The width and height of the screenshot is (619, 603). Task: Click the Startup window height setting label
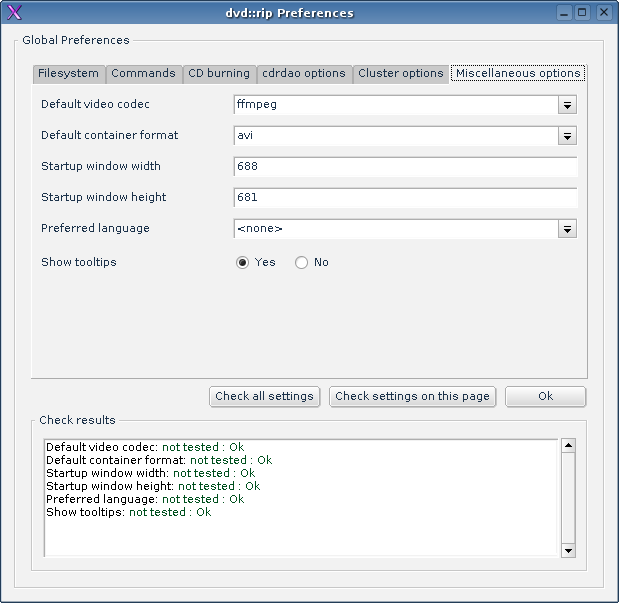[x=103, y=197]
